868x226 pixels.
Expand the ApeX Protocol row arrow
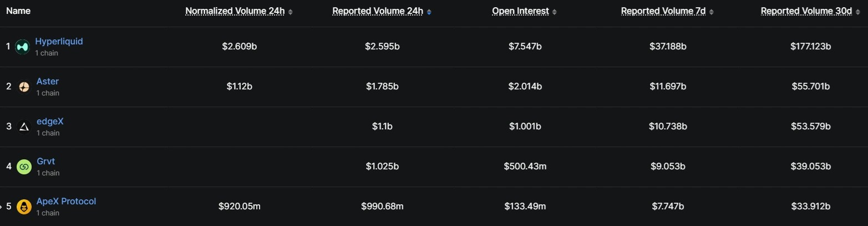tap(2, 207)
